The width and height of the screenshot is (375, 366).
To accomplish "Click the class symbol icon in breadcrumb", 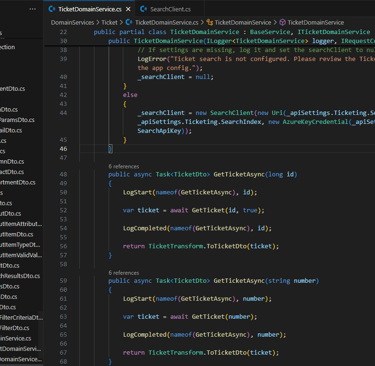I will click(209, 22).
